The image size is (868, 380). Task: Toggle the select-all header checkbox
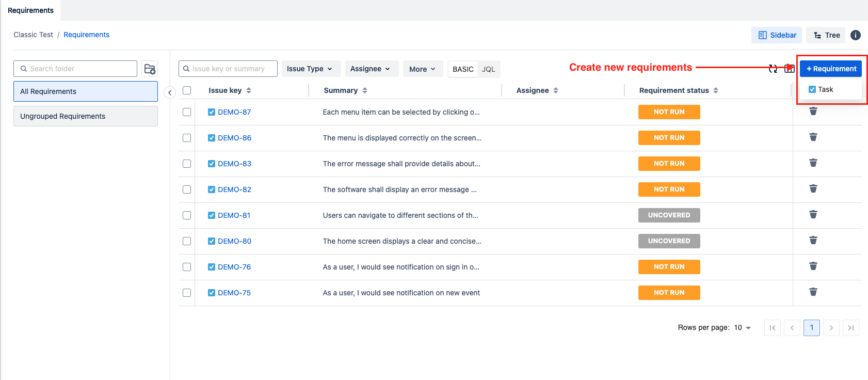tap(187, 90)
